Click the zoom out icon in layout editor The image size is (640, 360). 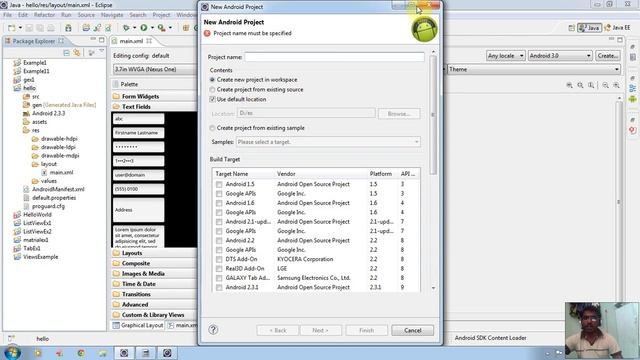point(605,85)
